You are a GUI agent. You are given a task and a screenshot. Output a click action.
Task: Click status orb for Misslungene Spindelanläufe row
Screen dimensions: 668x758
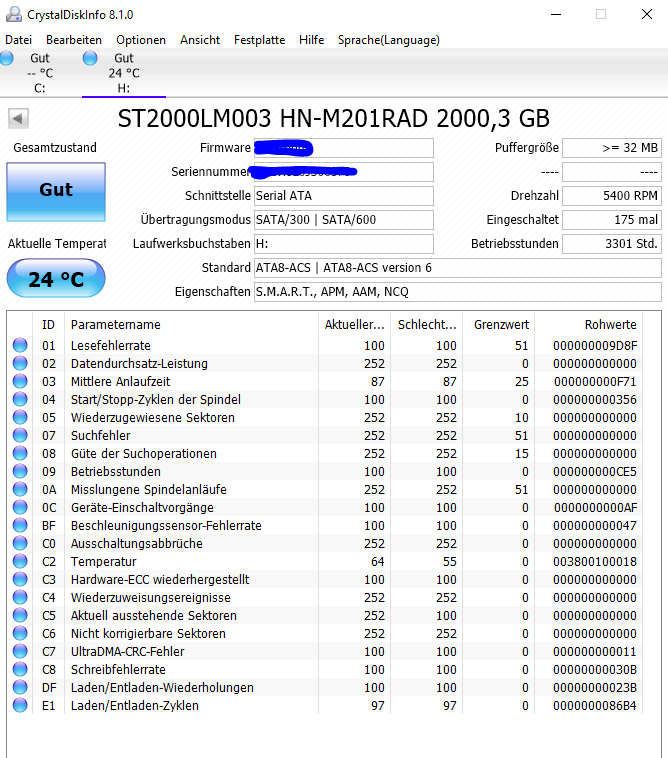(x=20, y=489)
